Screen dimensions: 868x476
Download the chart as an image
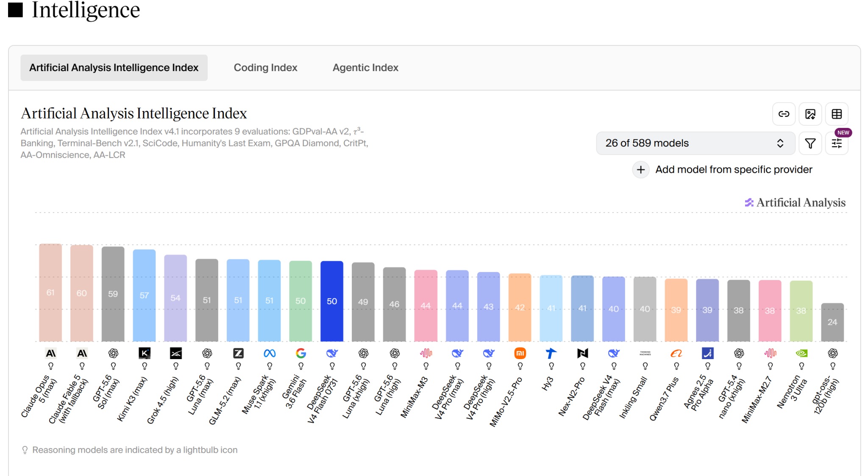[810, 114]
